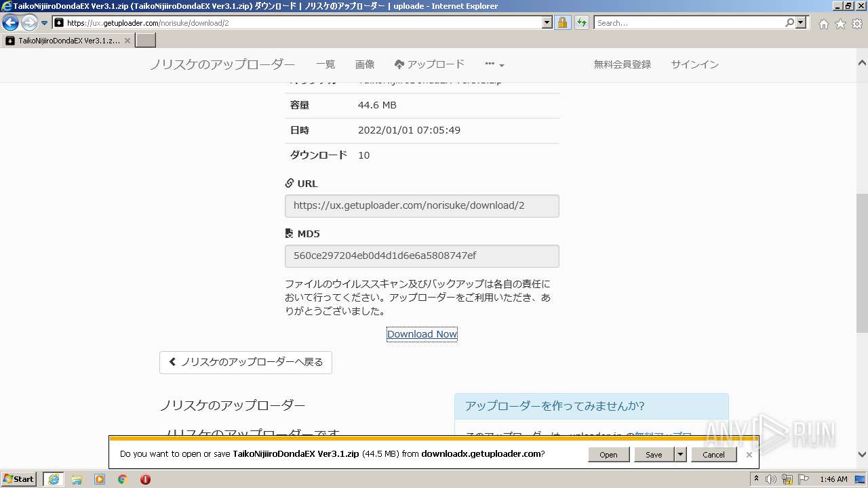Expand the search provider dropdown

(802, 23)
